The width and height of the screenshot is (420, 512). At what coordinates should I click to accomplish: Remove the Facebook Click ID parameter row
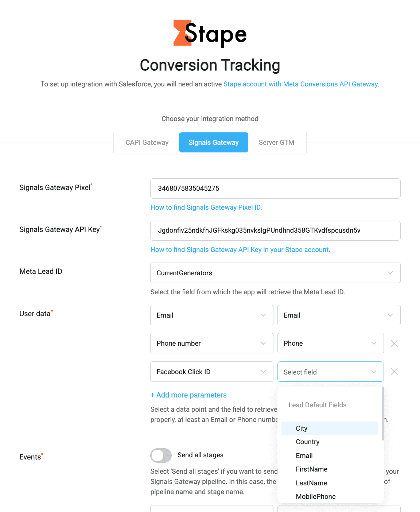[394, 372]
